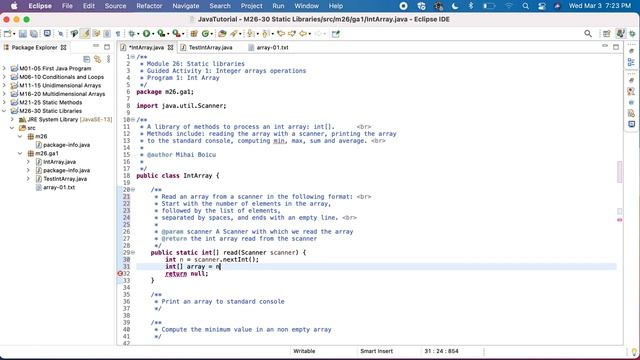Open the Navigate menu
The height and width of the screenshot is (360, 640).
tap(186, 6)
